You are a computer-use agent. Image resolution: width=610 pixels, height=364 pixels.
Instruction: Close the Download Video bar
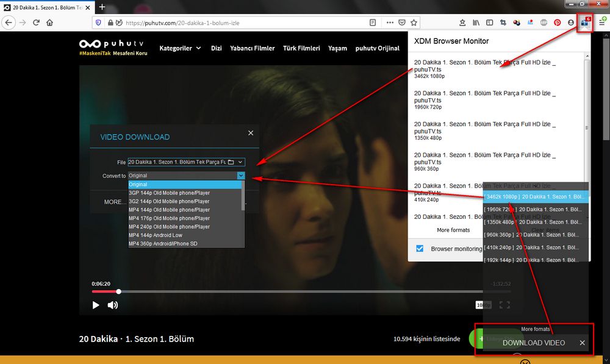click(582, 343)
